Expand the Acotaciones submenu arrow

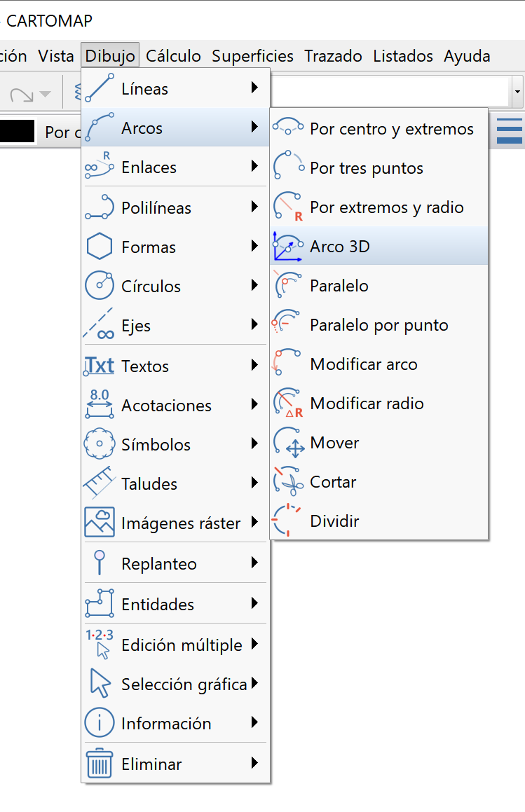coord(254,404)
